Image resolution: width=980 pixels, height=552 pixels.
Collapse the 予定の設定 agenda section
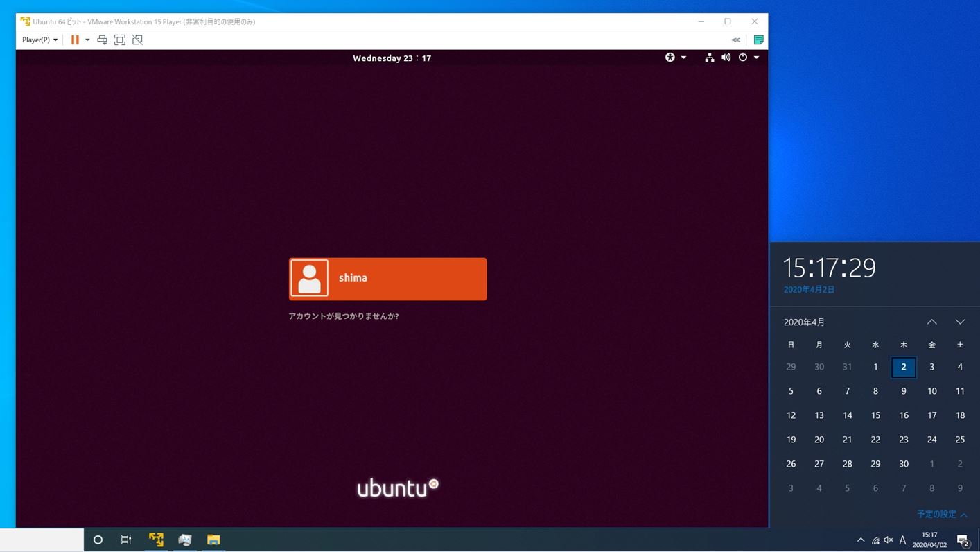(942, 514)
